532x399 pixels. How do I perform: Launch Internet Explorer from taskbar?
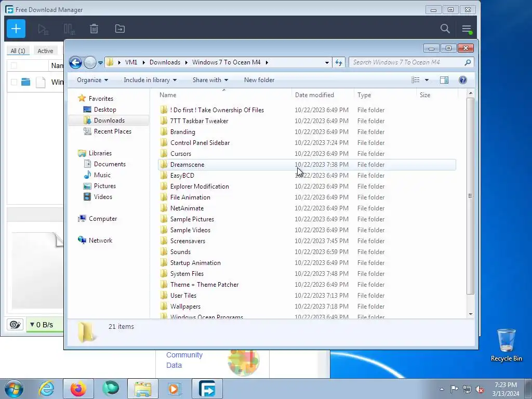pyautogui.click(x=46, y=389)
